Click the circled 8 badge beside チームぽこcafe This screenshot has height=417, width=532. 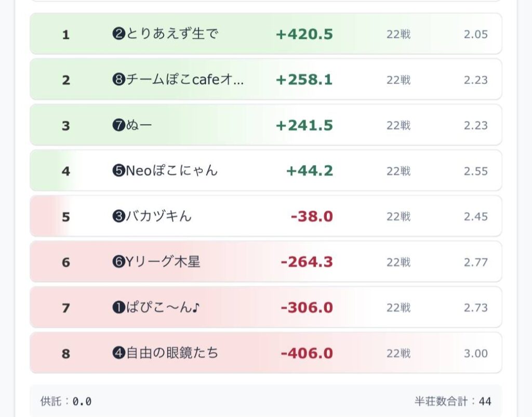(x=119, y=80)
